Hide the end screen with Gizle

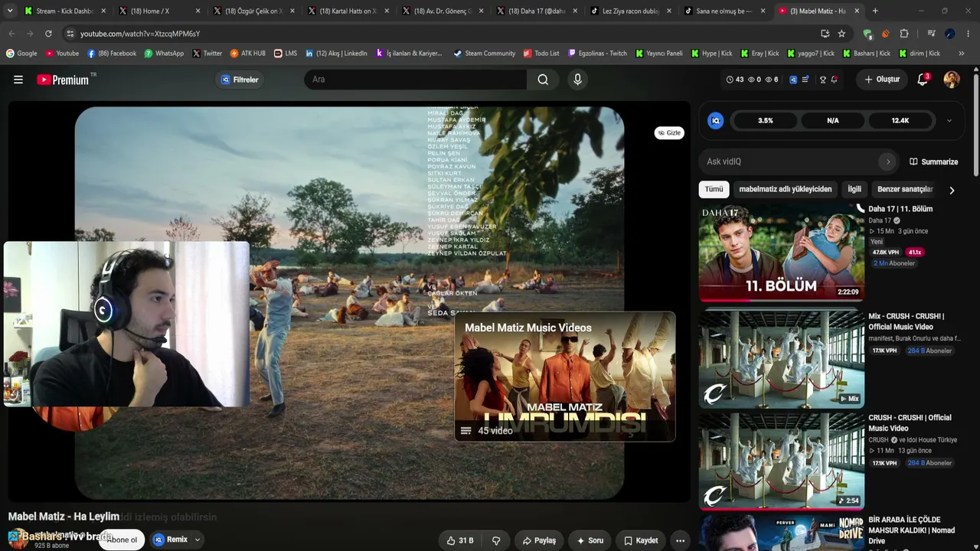pos(669,132)
